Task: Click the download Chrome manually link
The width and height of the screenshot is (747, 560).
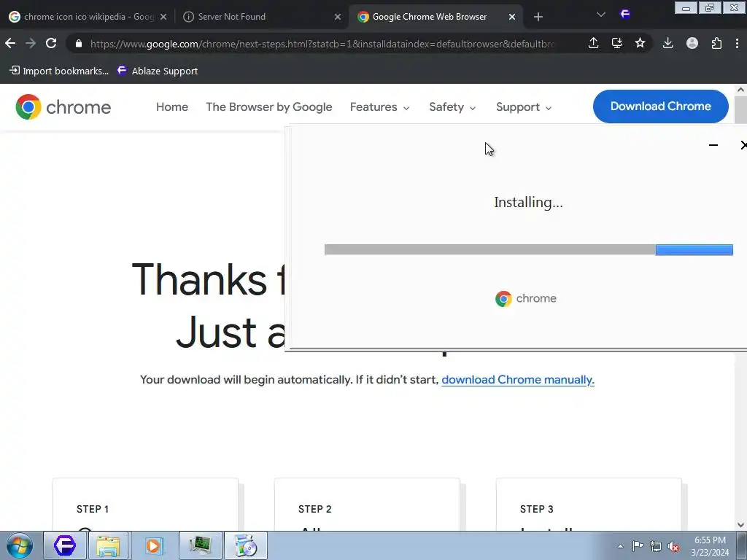Action: (518, 379)
